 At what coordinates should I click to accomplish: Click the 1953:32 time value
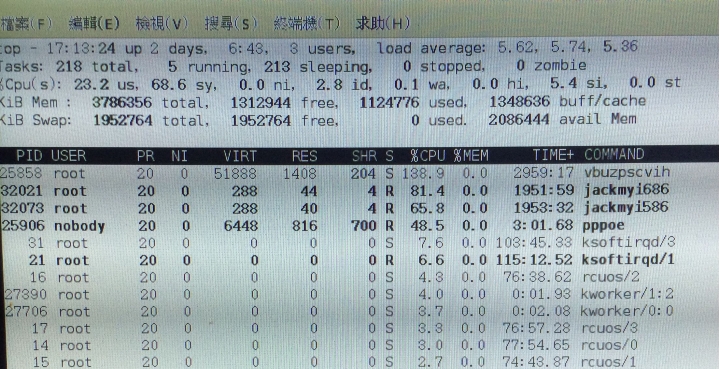point(544,208)
